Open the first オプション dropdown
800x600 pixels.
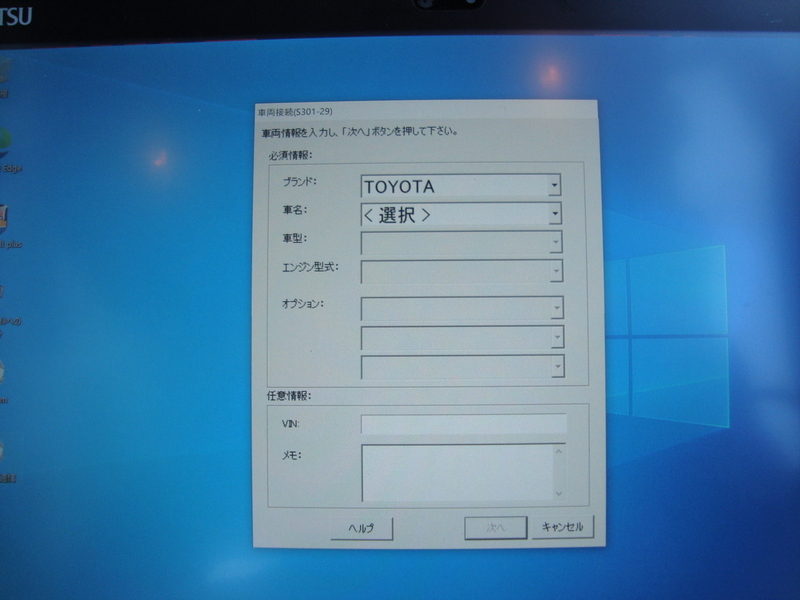tap(462, 308)
